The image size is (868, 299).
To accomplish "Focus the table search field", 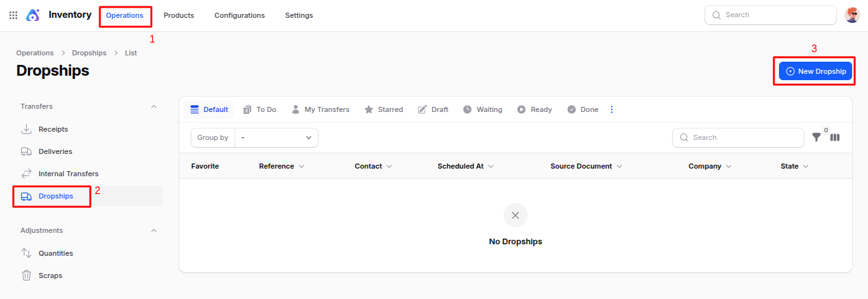I will point(738,137).
